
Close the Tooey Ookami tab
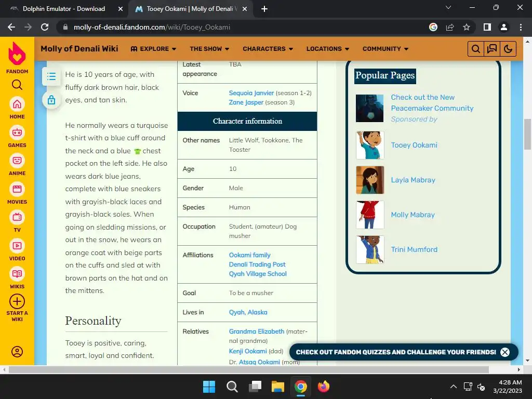(x=244, y=9)
